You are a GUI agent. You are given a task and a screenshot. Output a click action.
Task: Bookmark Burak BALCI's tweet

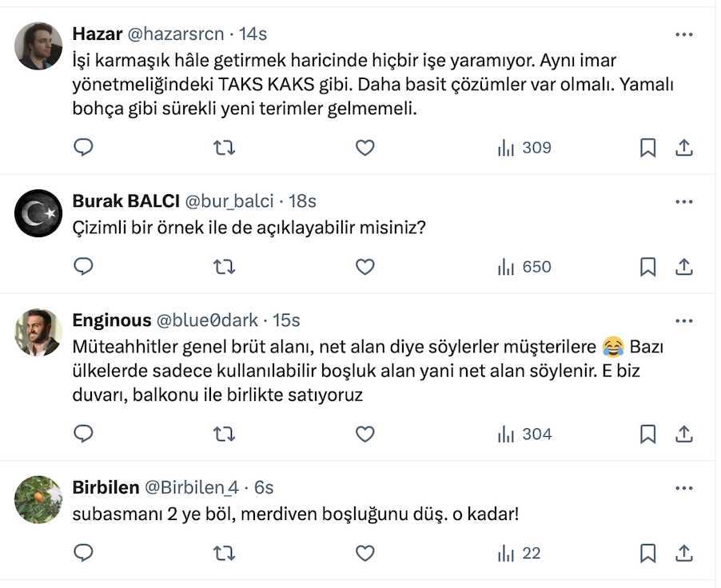pos(648,267)
